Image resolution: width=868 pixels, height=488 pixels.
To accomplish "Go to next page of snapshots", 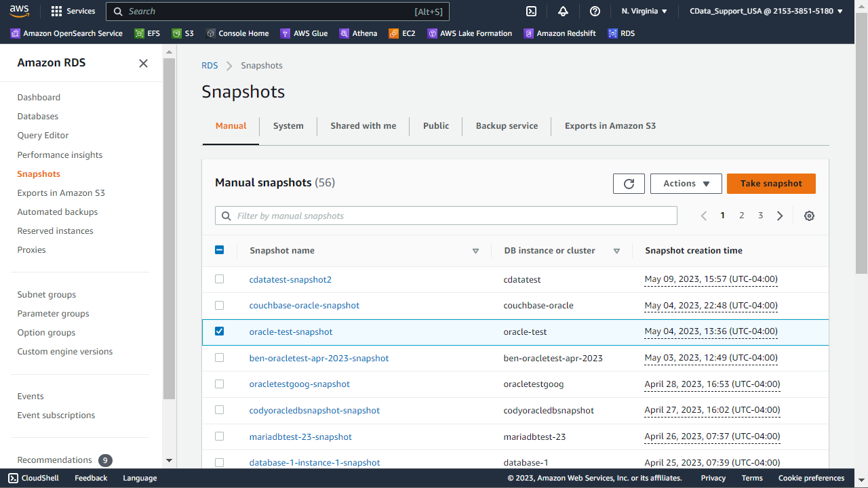I will click(x=780, y=216).
